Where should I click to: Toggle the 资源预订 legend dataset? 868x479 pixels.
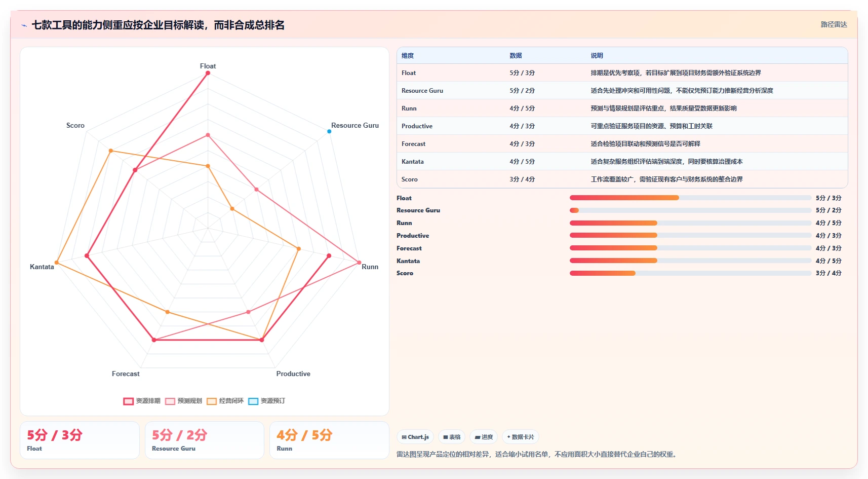pyautogui.click(x=266, y=401)
